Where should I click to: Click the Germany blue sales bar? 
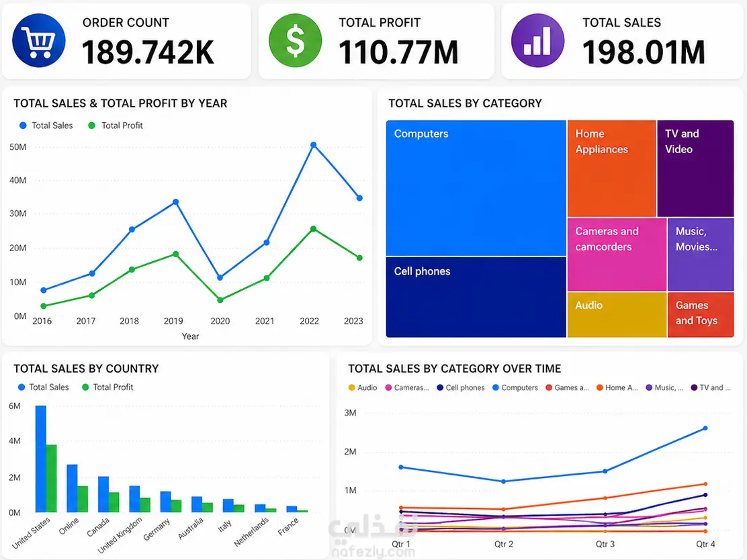(166, 502)
